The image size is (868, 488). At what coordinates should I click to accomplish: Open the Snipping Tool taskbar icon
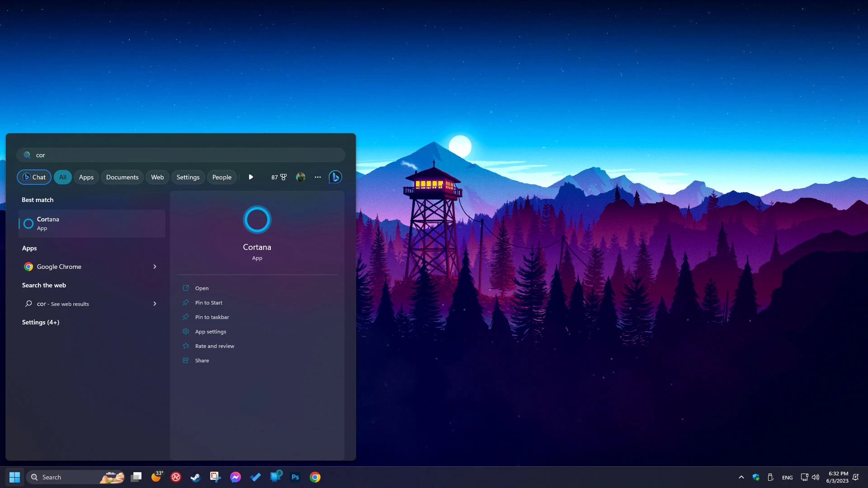tap(216, 477)
